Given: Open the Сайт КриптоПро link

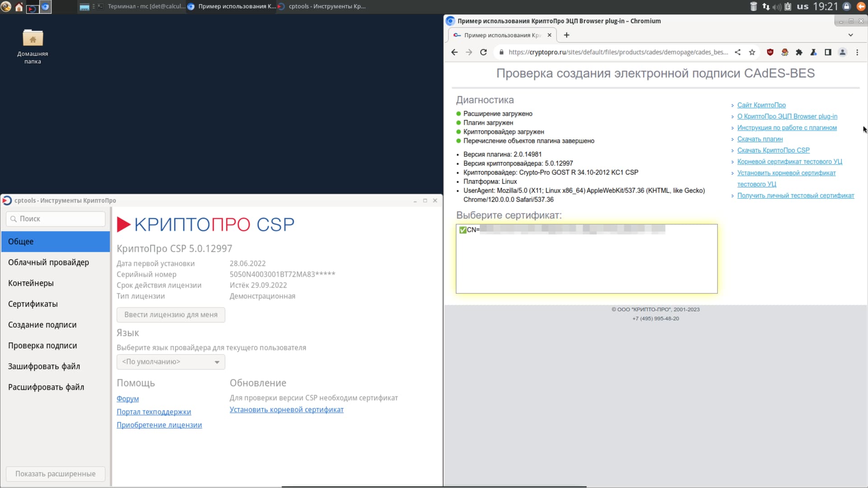Looking at the screenshot, I should [761, 105].
